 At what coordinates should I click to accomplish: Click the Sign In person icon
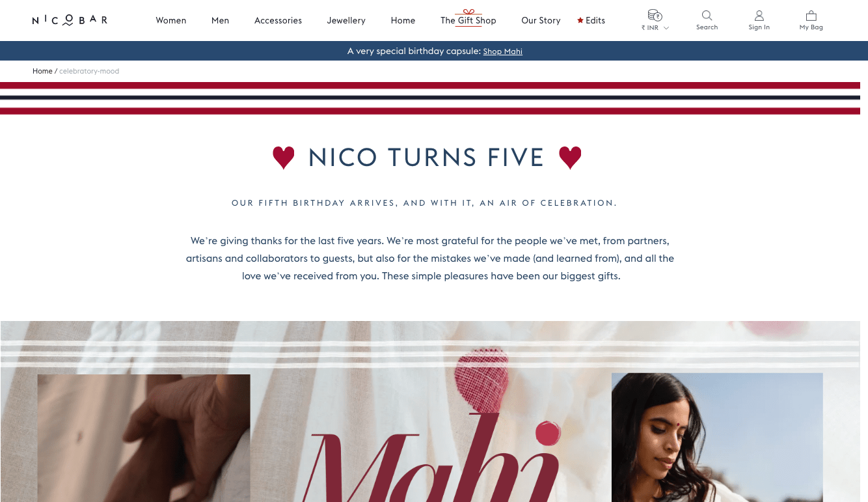pyautogui.click(x=759, y=16)
